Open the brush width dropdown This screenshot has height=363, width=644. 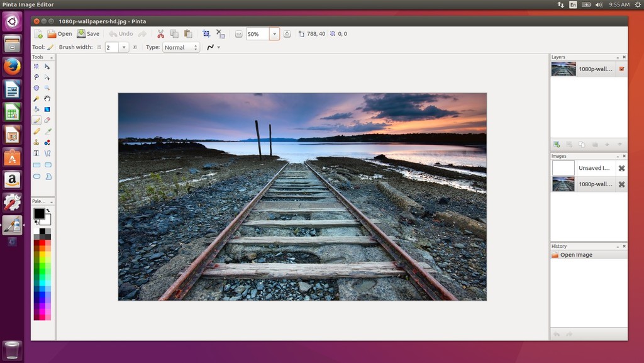(124, 48)
